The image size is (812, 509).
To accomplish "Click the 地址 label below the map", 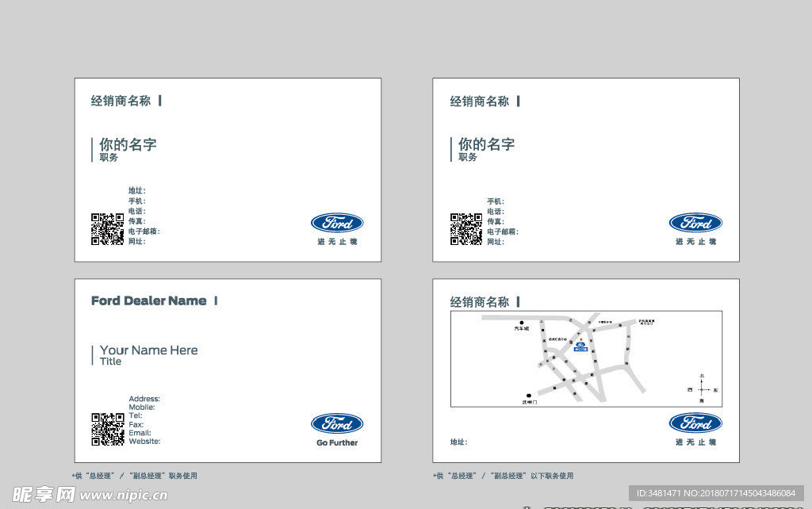I will [x=458, y=442].
